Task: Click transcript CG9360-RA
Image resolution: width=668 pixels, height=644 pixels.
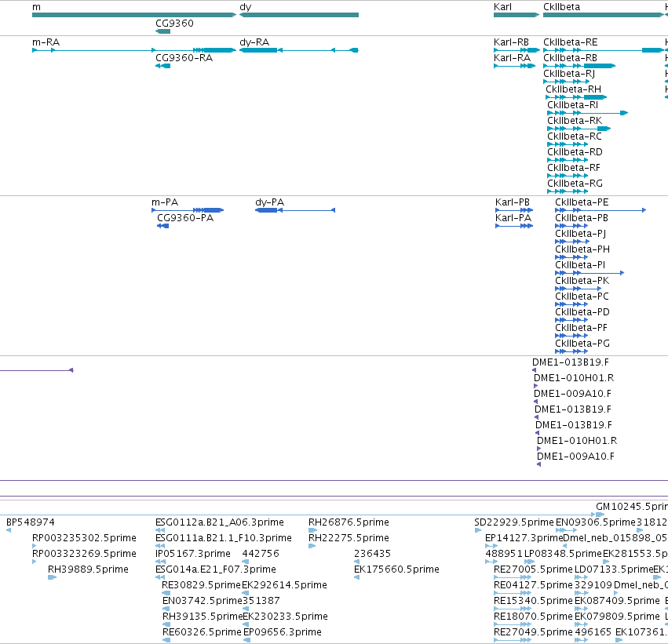Action: point(184,58)
